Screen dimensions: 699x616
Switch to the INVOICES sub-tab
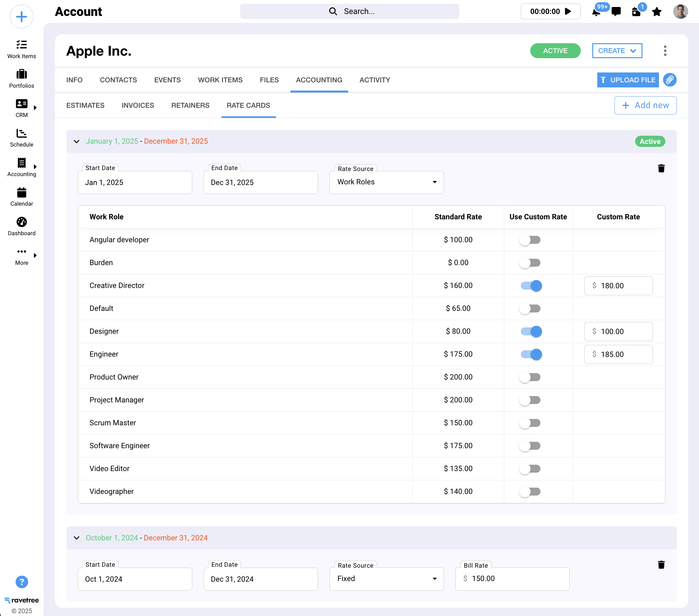click(138, 105)
